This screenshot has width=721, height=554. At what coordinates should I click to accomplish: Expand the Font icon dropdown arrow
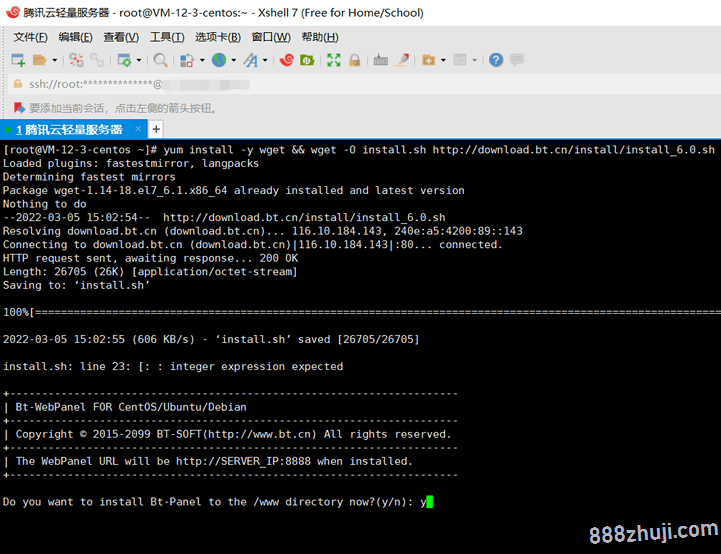pyautogui.click(x=265, y=60)
